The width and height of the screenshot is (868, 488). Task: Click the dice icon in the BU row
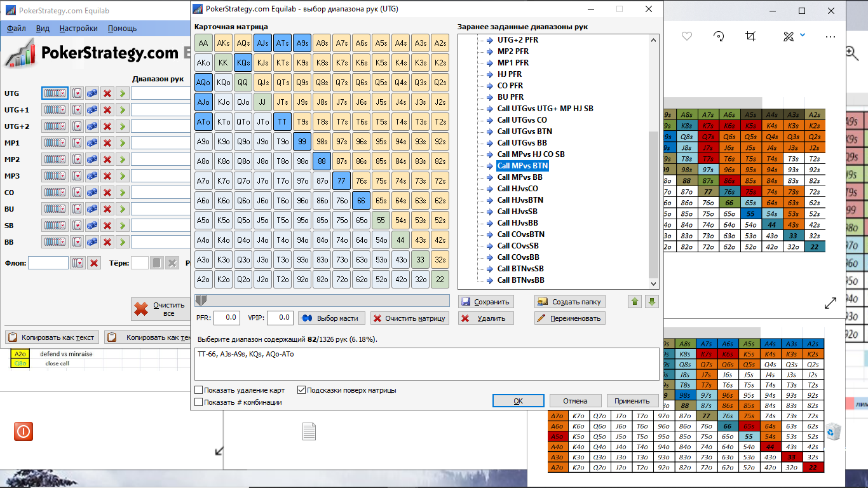click(x=92, y=209)
